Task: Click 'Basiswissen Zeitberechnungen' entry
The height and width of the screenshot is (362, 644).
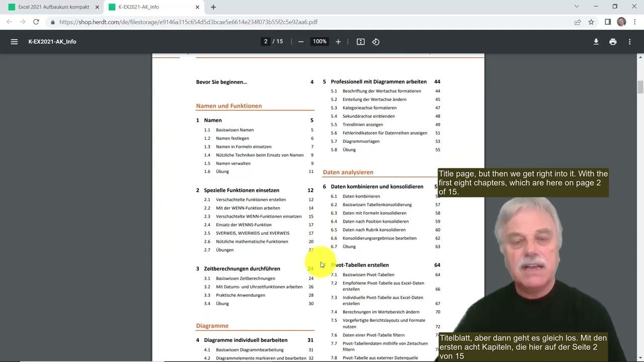Action: pyautogui.click(x=246, y=279)
